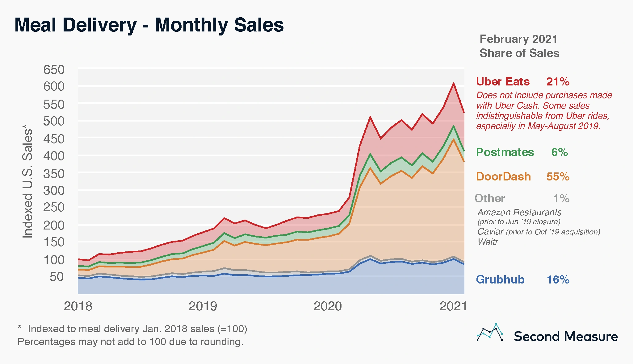Select the Uber Eats legend label
Viewport: 633px width, 364px height.
[503, 82]
